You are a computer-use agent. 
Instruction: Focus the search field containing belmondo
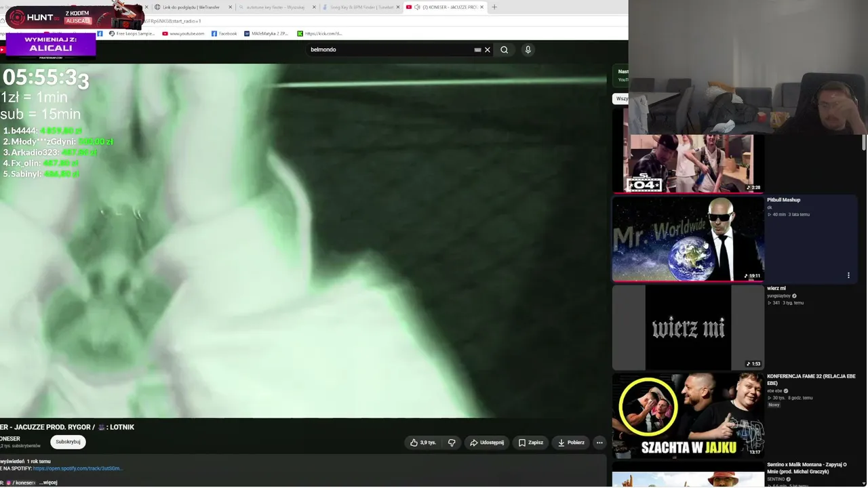(390, 49)
